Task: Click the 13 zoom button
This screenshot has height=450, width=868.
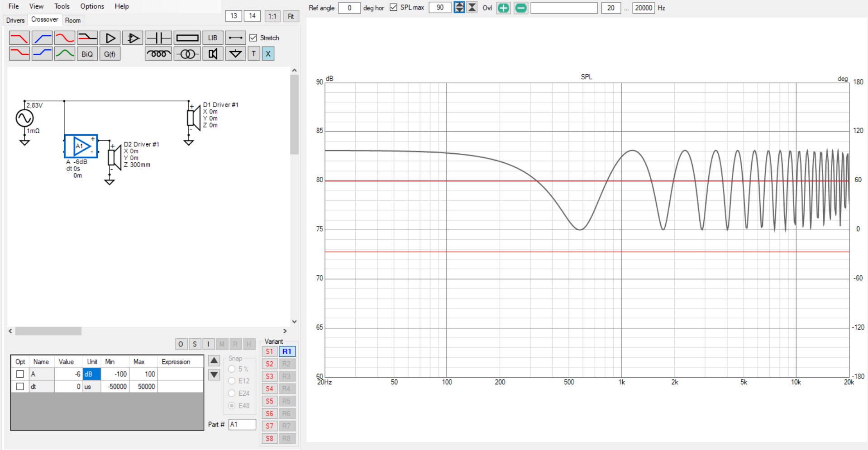Action: (234, 16)
